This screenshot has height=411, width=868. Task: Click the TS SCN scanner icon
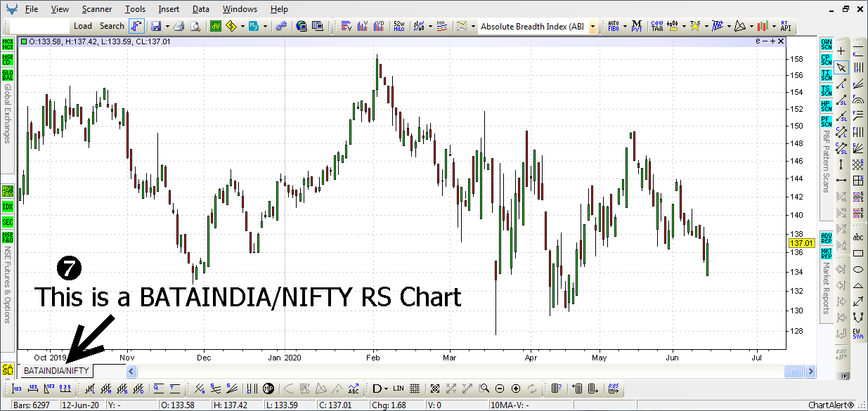point(827,91)
